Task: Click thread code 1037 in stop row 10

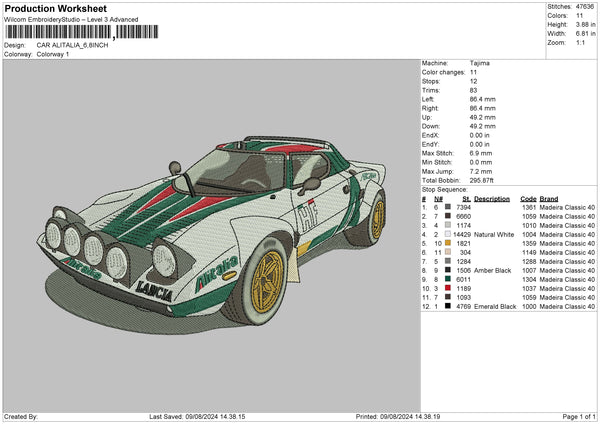Action: click(x=529, y=289)
